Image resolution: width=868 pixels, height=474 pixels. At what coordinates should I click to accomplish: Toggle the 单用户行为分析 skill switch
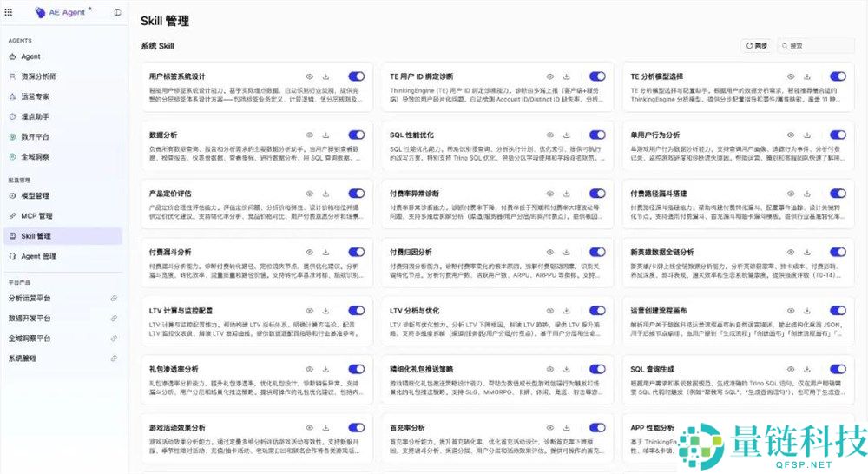tap(838, 135)
